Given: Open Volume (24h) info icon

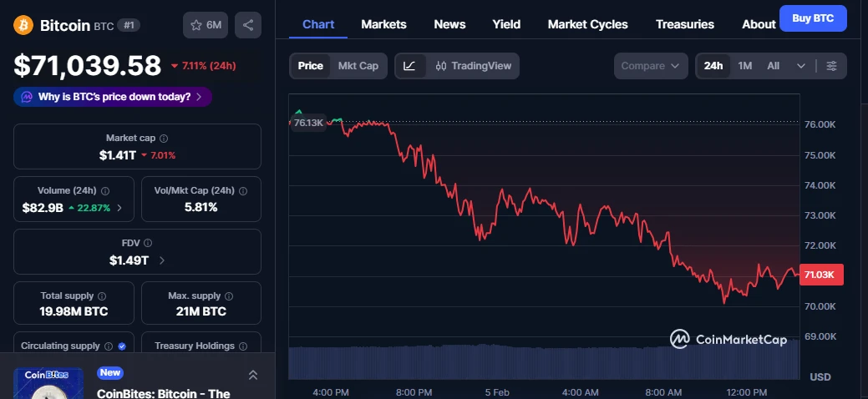Looking at the screenshot, I should pos(105,191).
